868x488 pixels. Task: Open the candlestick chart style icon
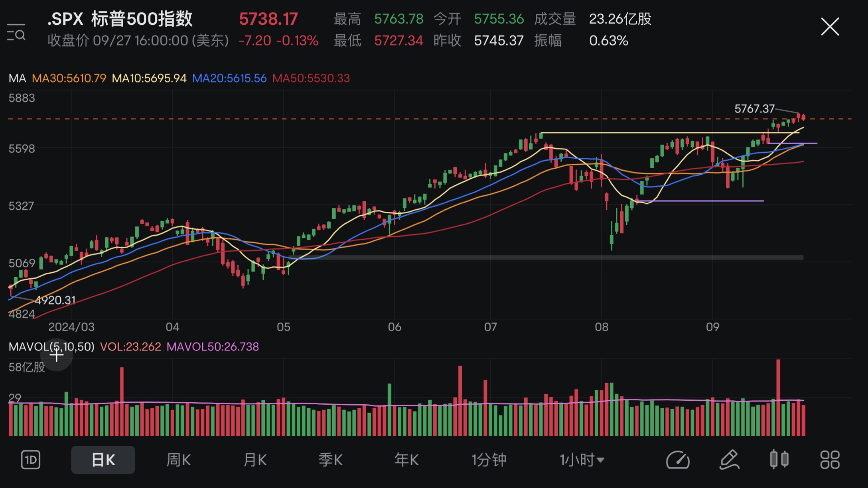(779, 459)
